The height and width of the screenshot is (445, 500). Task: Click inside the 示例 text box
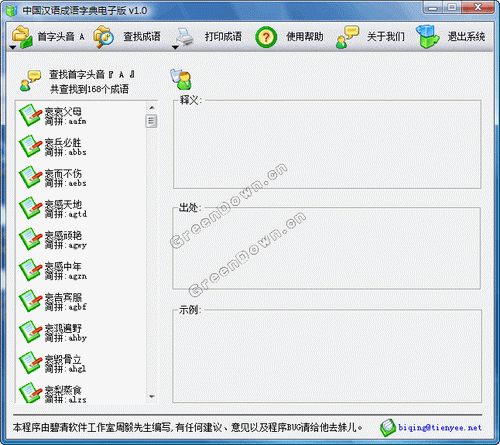click(327, 356)
